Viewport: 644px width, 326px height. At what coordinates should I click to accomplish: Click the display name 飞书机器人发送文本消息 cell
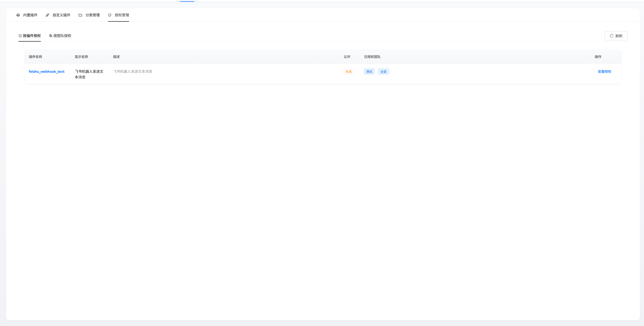coord(89,74)
